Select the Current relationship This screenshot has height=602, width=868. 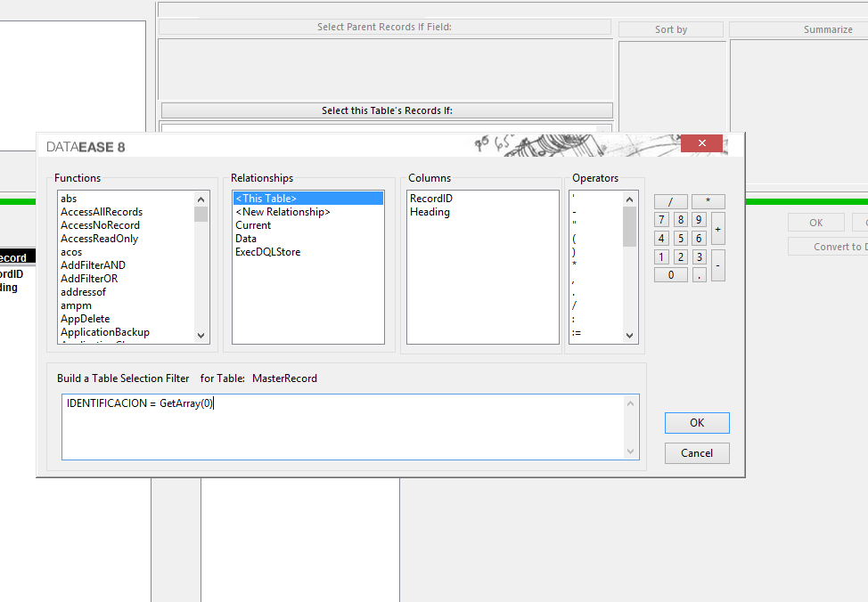253,225
